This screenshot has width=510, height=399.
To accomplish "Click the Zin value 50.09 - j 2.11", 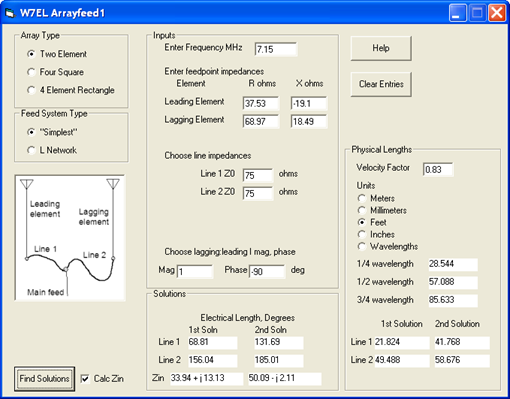I will click(285, 378).
